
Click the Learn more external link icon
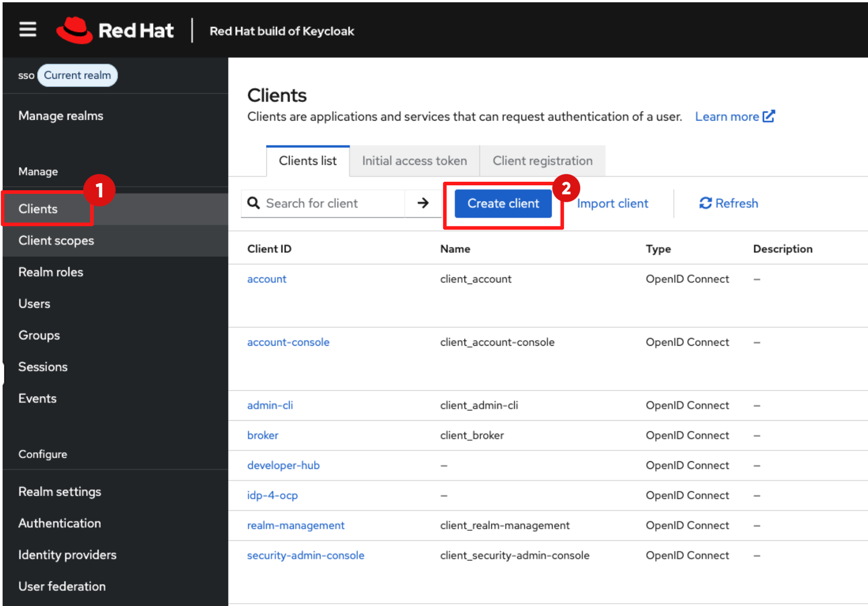coord(768,117)
